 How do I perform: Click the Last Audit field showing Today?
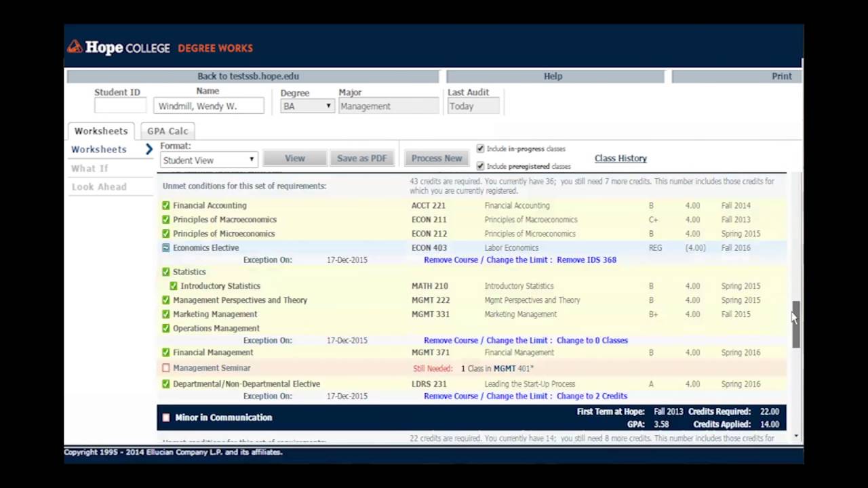pos(473,106)
